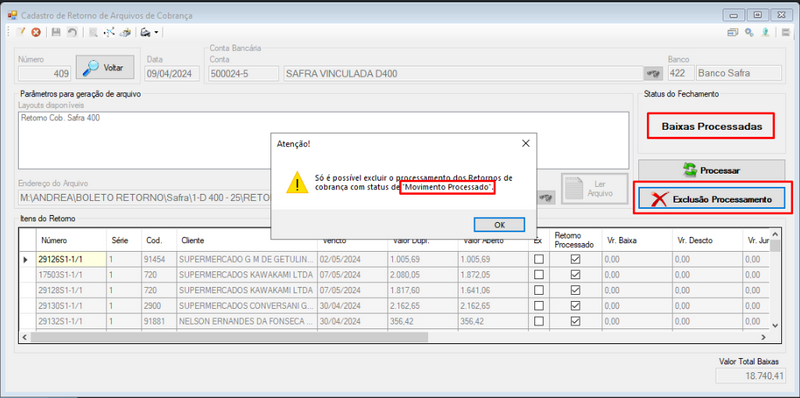Select SUPERMERCADOS CONVERSANI client cell
Image resolution: width=800 pixels, height=398 pixels.
pos(246,306)
